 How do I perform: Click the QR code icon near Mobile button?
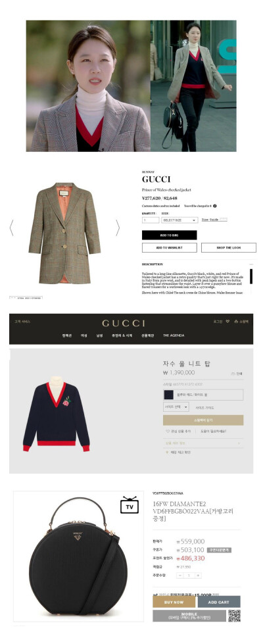point(234,615)
